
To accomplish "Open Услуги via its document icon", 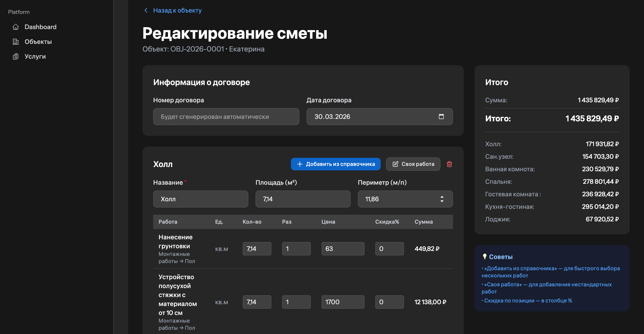I will click(15, 56).
